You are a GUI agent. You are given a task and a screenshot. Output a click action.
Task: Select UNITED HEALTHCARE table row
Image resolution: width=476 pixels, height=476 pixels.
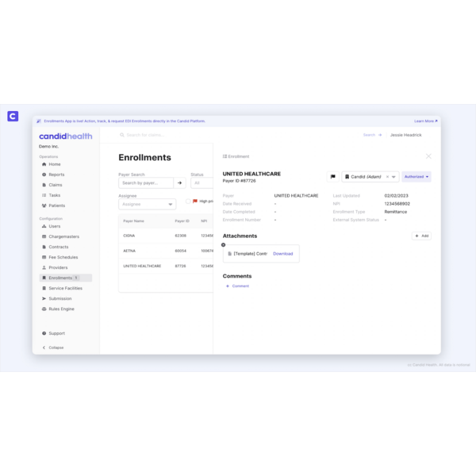pyautogui.click(x=166, y=266)
